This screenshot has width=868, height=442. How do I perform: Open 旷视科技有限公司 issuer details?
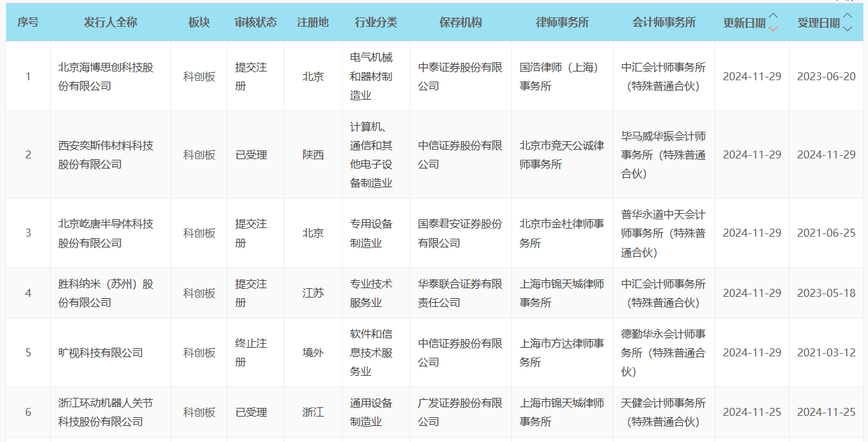tap(100, 352)
